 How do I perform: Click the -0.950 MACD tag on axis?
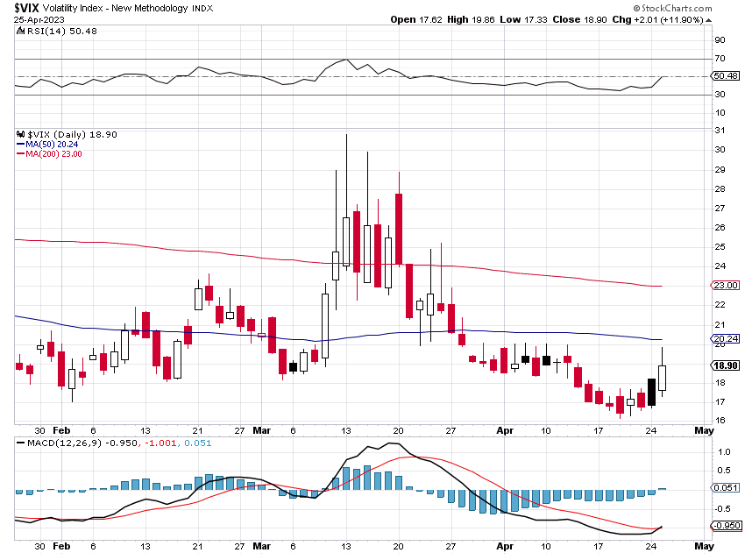726,525
